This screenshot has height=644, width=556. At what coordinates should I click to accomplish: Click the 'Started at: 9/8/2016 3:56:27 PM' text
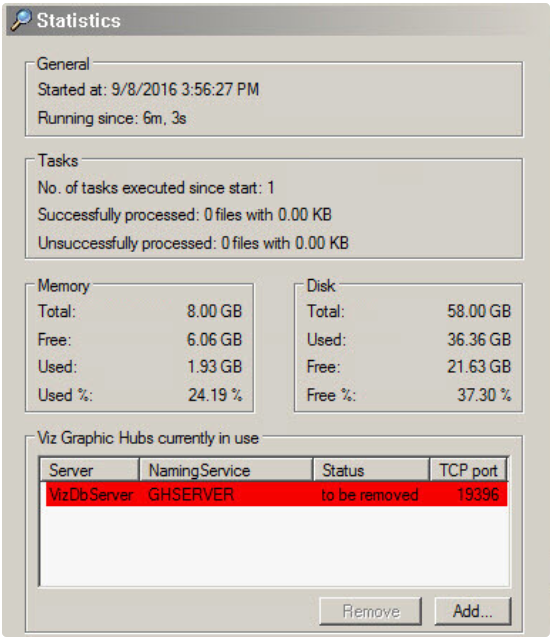[148, 90]
